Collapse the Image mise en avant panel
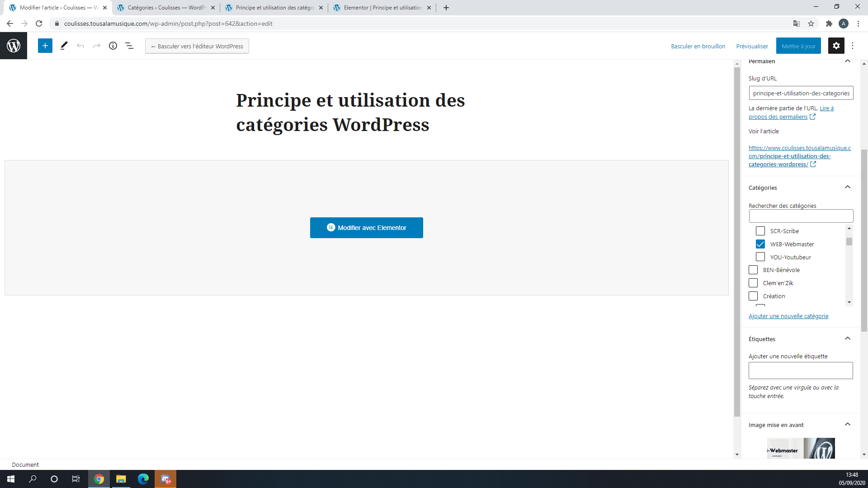The height and width of the screenshot is (488, 868). (848, 424)
